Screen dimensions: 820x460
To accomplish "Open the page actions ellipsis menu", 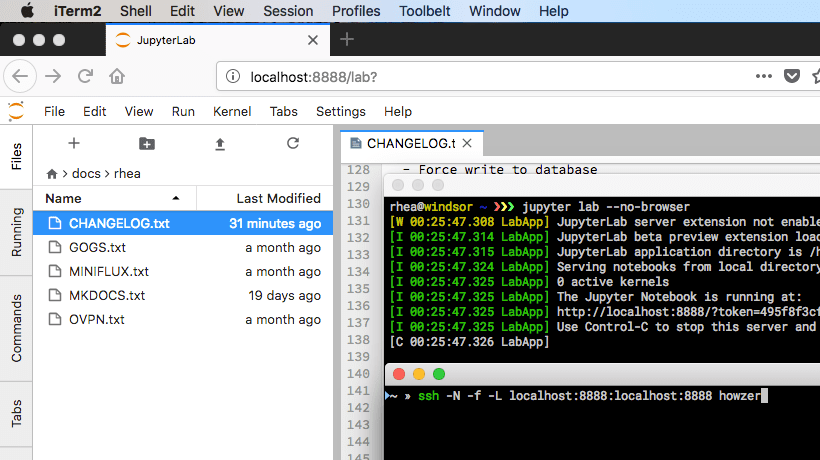I will point(764,76).
